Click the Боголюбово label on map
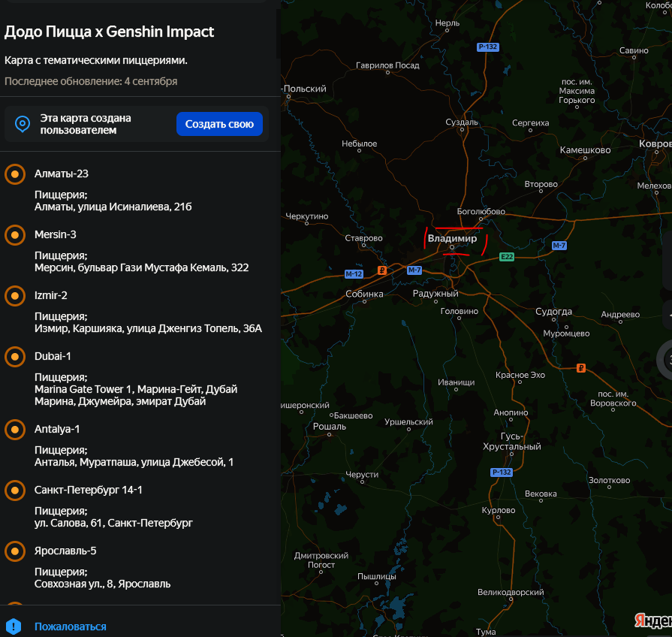 point(481,211)
